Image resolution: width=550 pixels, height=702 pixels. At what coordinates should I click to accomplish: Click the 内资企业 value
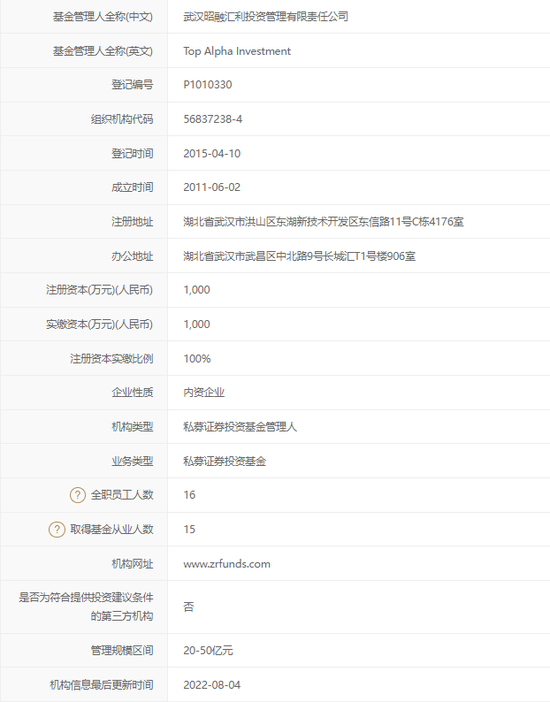click(x=204, y=392)
